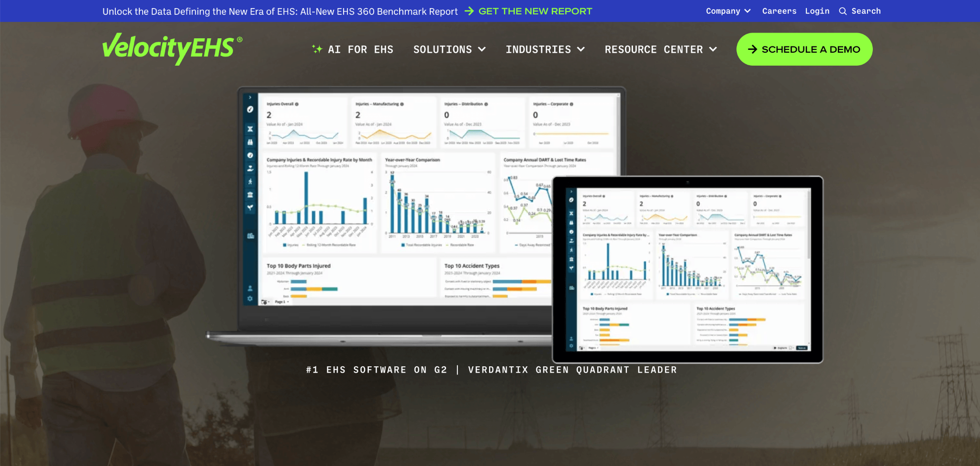Click the open-hand icon in laptop dashboard sidebar

tap(250, 169)
